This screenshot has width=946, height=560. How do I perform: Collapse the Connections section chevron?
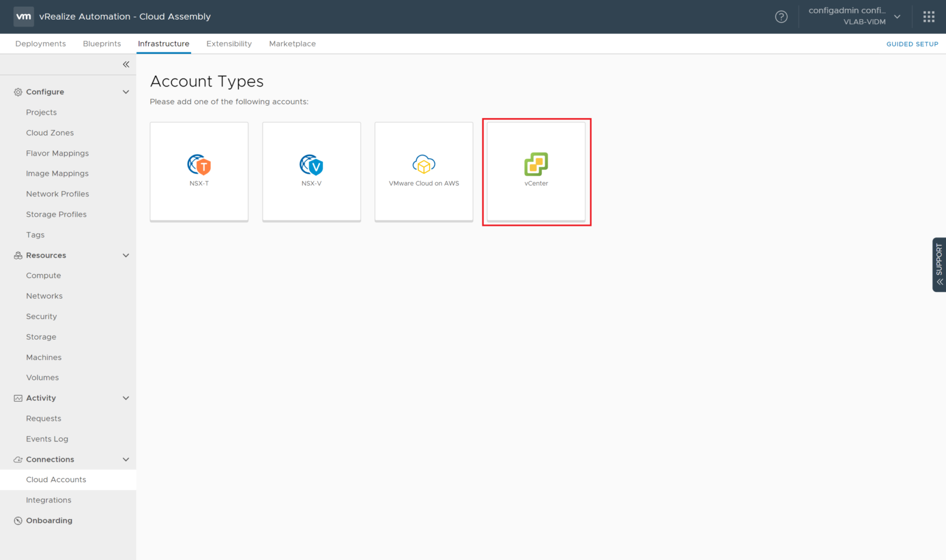[x=126, y=459]
